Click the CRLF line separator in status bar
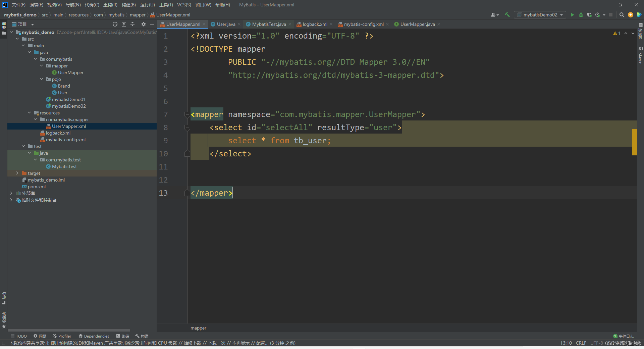This screenshot has height=349, width=644. pyautogui.click(x=581, y=343)
